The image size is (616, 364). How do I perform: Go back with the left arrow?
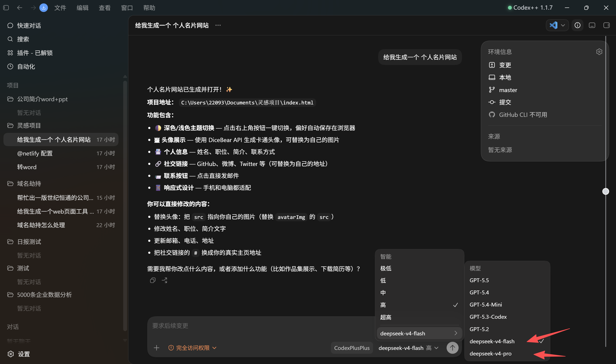[x=20, y=8]
